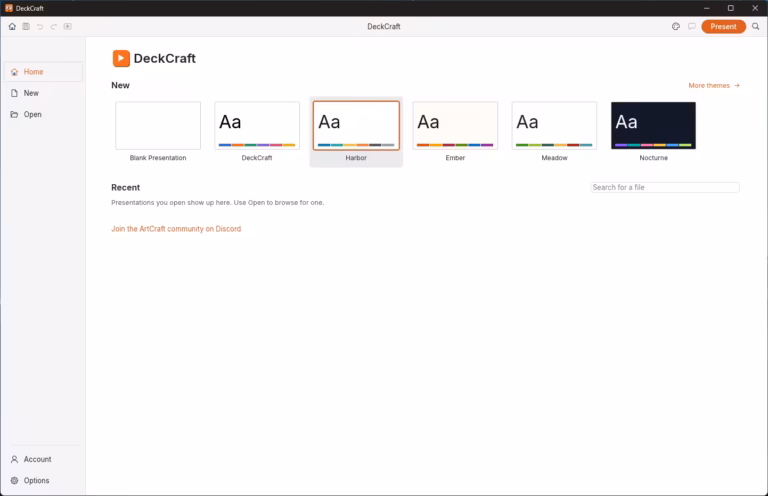Minimize the DeckCraft window
The image size is (768, 496).
click(706, 8)
